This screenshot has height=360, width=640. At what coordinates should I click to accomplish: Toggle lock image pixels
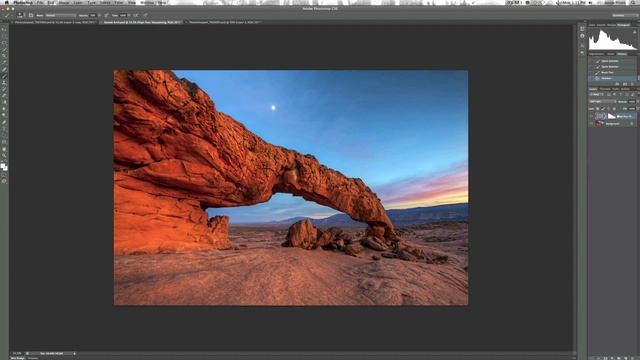tap(603, 109)
